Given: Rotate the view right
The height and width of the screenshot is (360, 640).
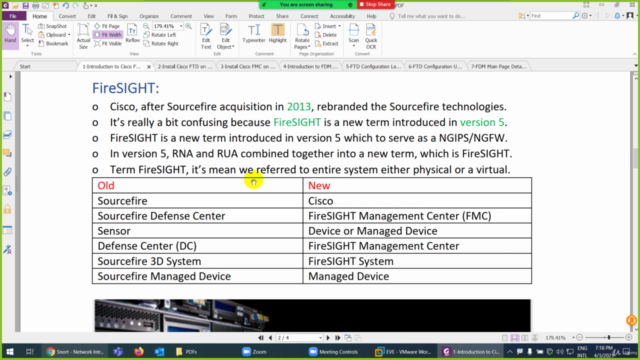Looking at the screenshot, I should 161,43.
